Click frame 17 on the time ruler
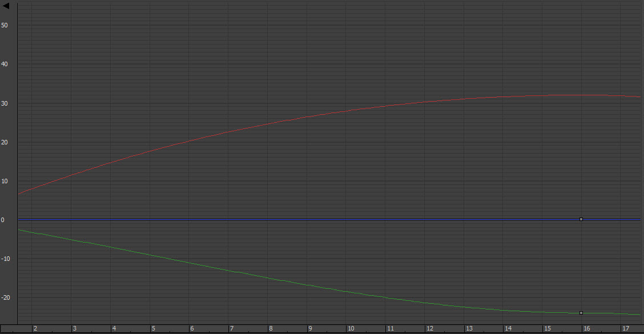The width and height of the screenshot is (644, 334). [626, 329]
